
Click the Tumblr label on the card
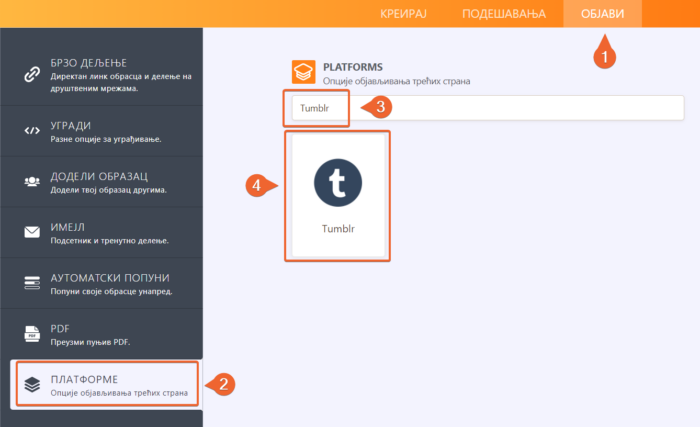[x=338, y=229]
